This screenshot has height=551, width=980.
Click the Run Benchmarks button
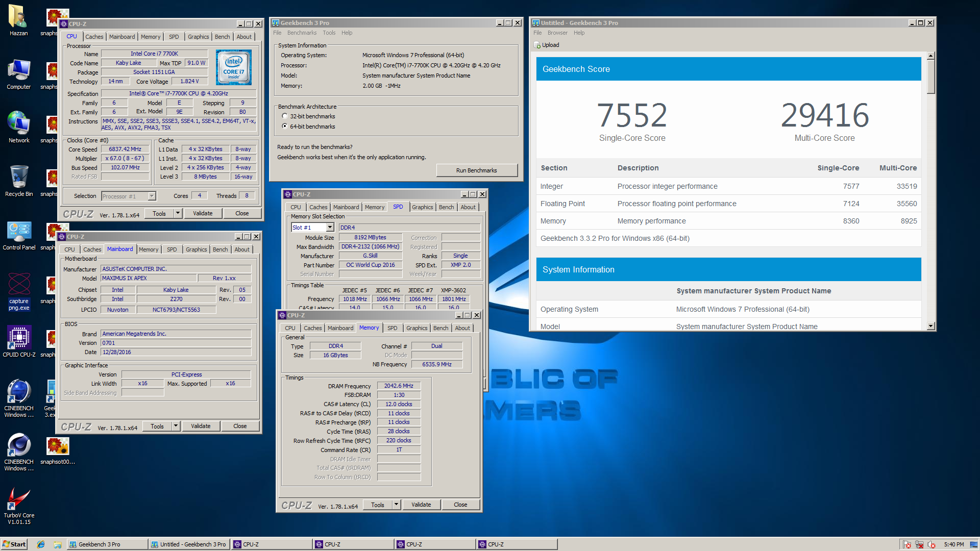click(x=476, y=170)
